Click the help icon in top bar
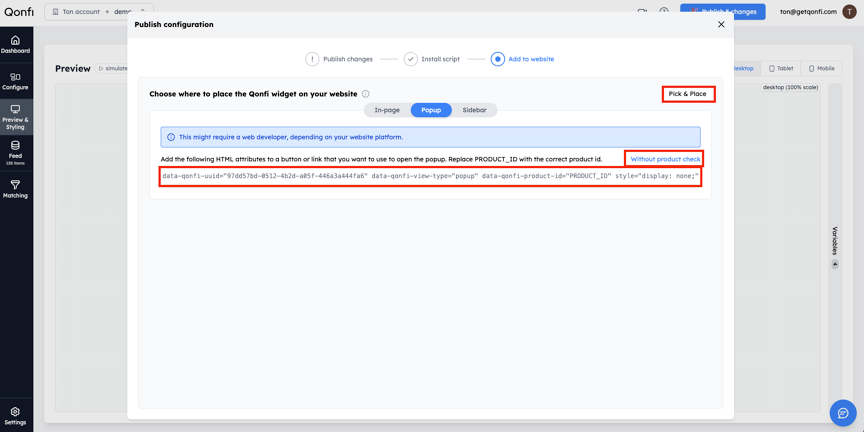This screenshot has width=864, height=432. [664, 12]
